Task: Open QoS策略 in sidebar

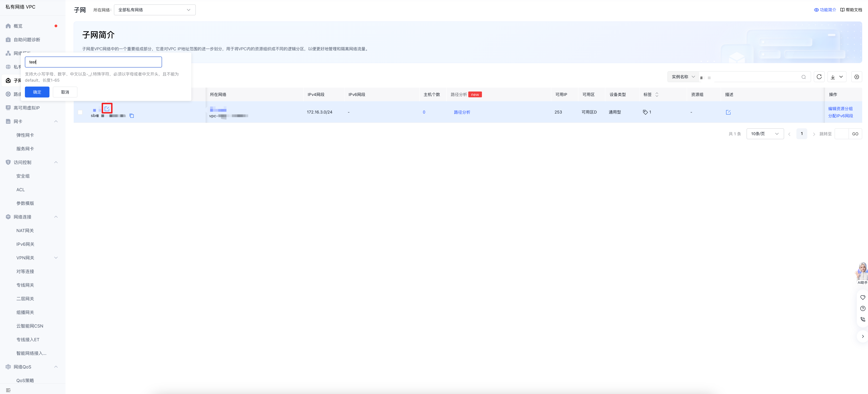Action: (x=25, y=381)
